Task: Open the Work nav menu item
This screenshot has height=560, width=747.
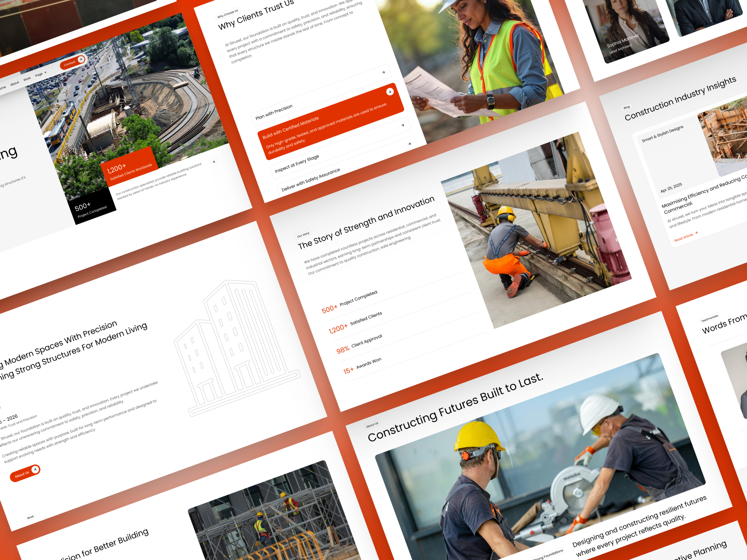Action: (x=27, y=79)
